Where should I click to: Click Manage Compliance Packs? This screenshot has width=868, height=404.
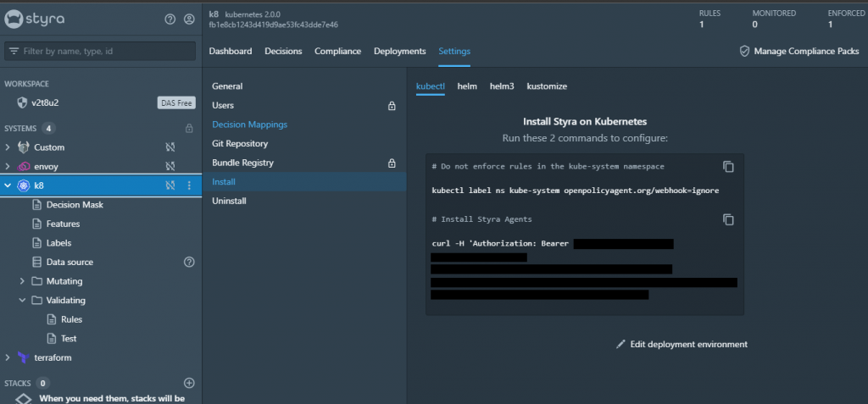point(800,51)
